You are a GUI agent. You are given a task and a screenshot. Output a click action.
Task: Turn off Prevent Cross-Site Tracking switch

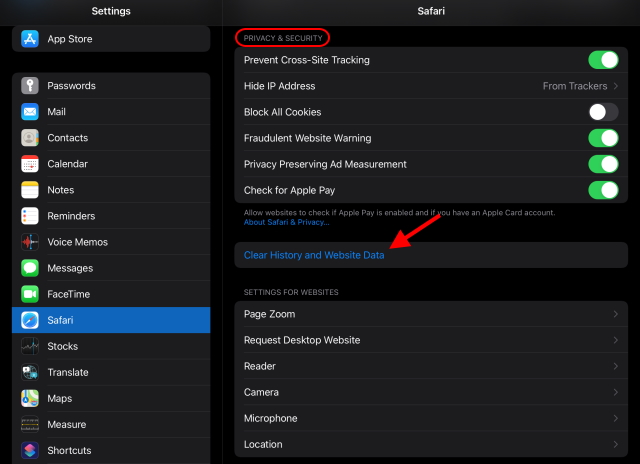click(x=603, y=60)
